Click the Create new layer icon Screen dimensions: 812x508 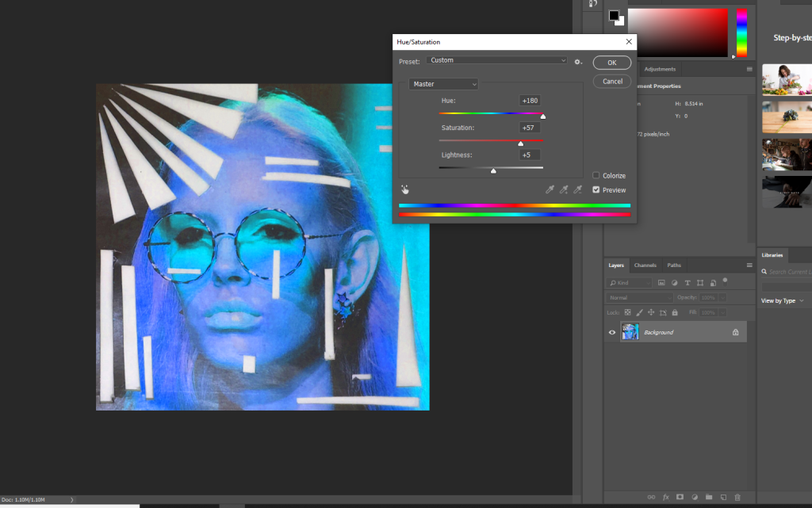[722, 497]
